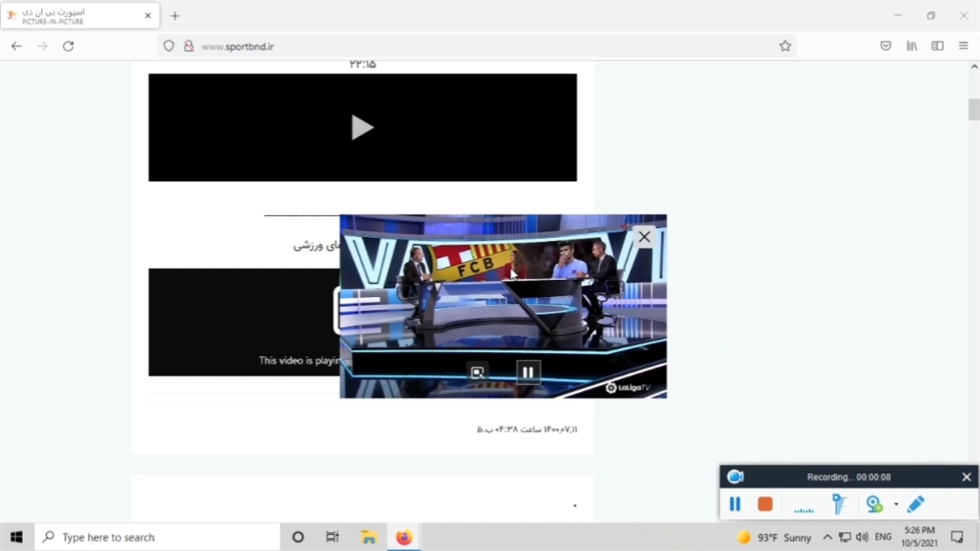Show hidden system tray icons
Image resolution: width=980 pixels, height=551 pixels.
(827, 537)
